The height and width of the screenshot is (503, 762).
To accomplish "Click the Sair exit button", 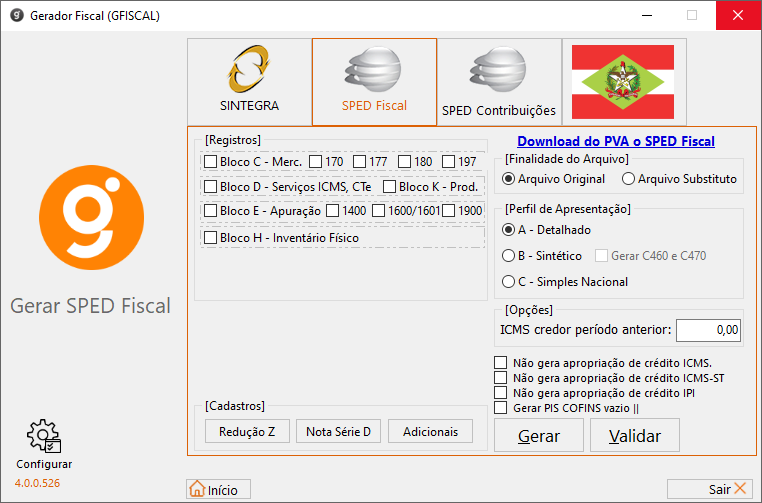I will tap(710, 489).
